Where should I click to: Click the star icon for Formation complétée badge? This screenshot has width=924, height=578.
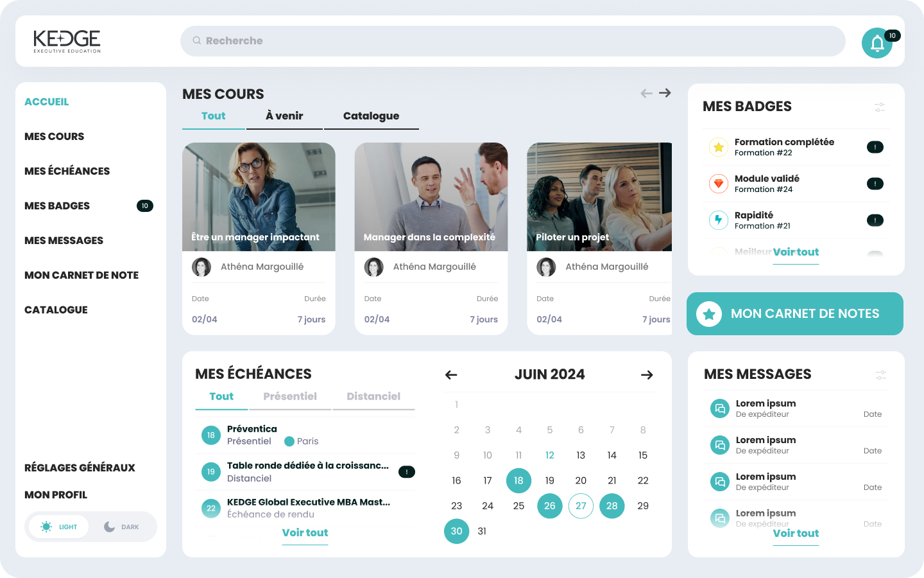coord(719,147)
